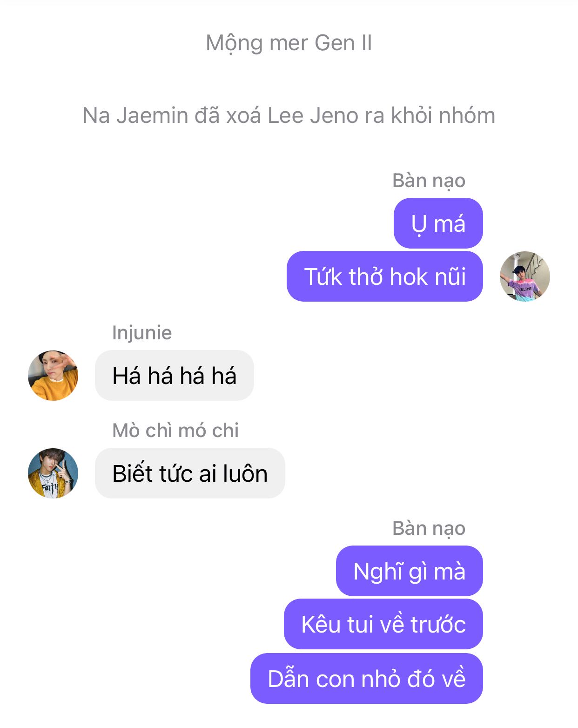
Task: Open Mò chì mó chi's profile avatar
Action: [53, 473]
